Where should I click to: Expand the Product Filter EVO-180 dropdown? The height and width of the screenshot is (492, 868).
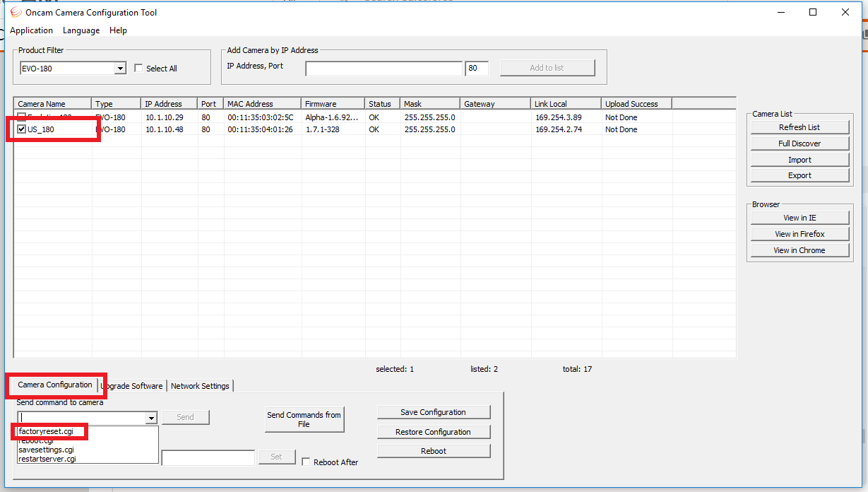click(x=120, y=69)
